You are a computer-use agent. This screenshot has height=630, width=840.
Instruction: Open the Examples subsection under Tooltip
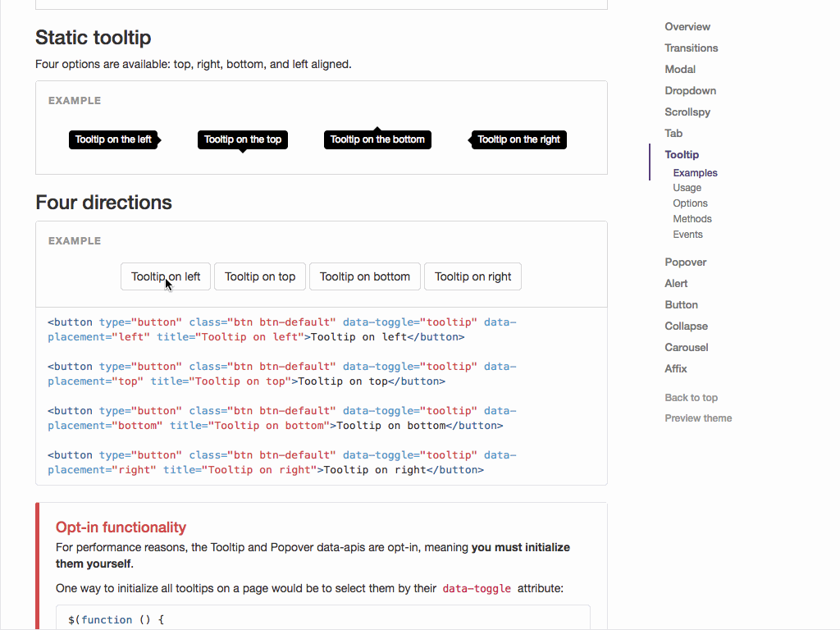click(x=695, y=172)
